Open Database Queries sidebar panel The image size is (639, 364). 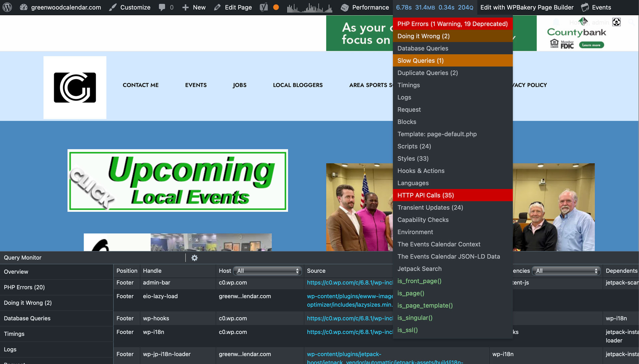(x=57, y=318)
